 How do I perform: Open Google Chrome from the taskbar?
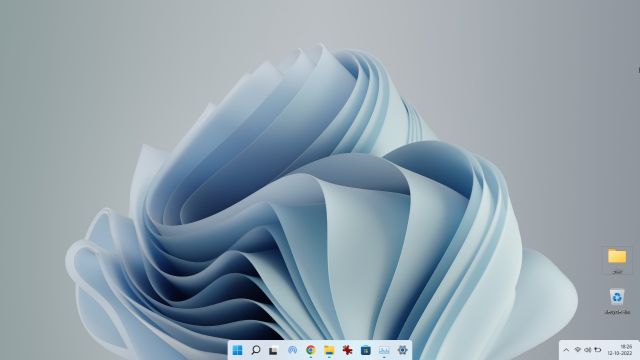tap(311, 350)
